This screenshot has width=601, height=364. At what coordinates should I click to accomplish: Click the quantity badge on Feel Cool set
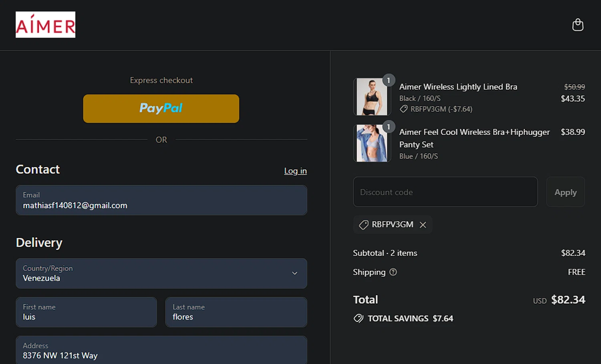point(388,127)
